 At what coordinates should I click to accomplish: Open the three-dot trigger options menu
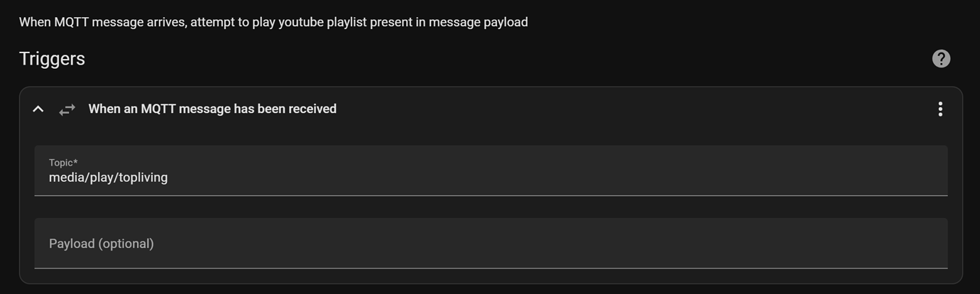(x=940, y=109)
